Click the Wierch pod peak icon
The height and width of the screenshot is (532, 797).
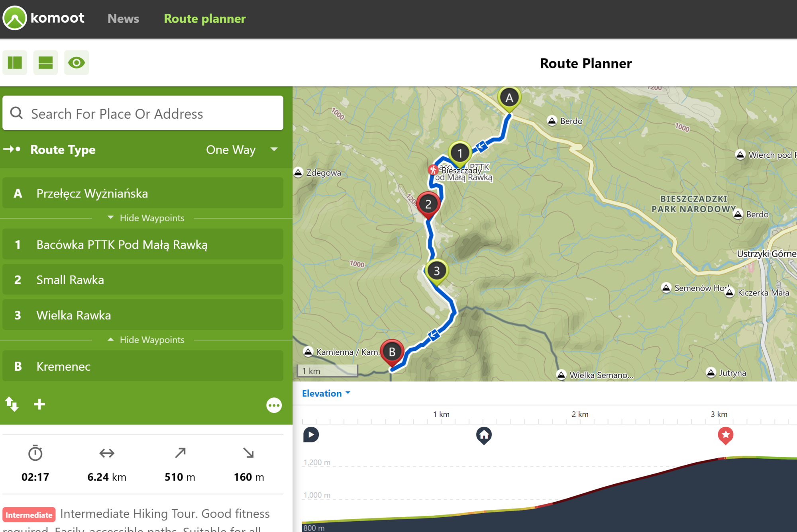click(x=740, y=155)
